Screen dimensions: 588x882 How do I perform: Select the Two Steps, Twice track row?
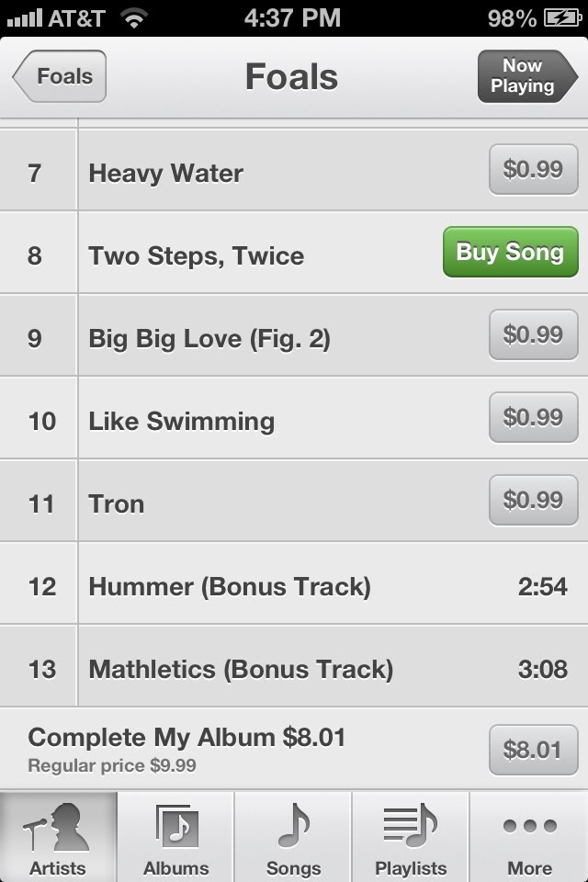click(x=294, y=253)
